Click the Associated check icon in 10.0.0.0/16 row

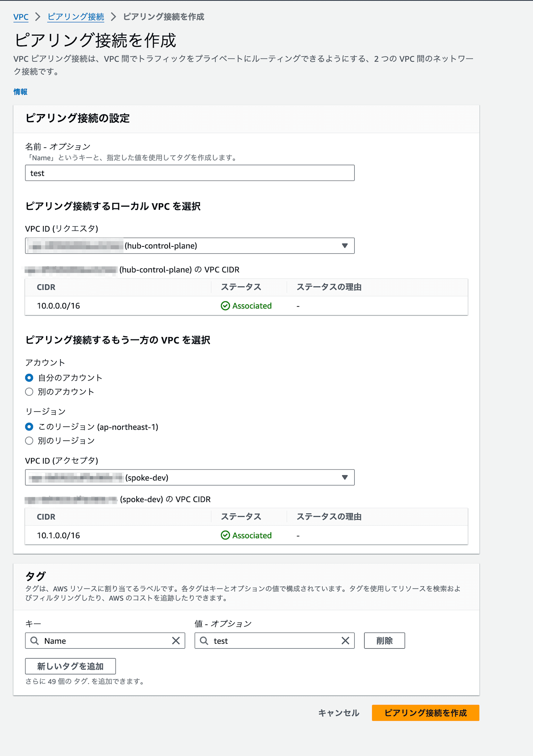pyautogui.click(x=225, y=306)
